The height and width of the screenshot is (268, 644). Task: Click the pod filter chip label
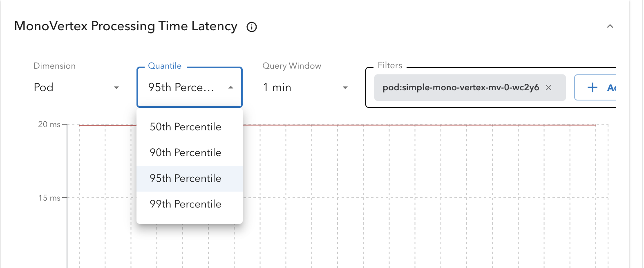click(461, 87)
